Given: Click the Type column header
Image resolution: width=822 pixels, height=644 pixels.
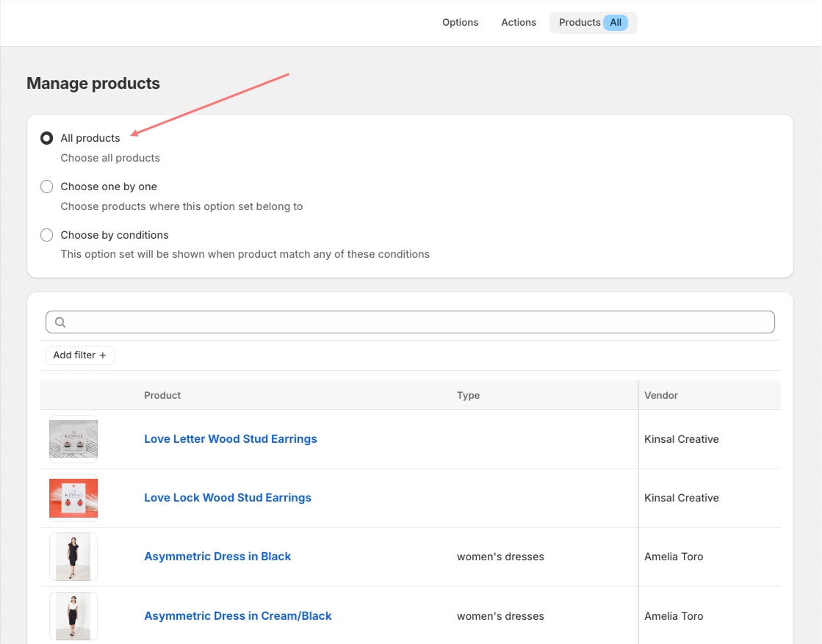Looking at the screenshot, I should [468, 396].
